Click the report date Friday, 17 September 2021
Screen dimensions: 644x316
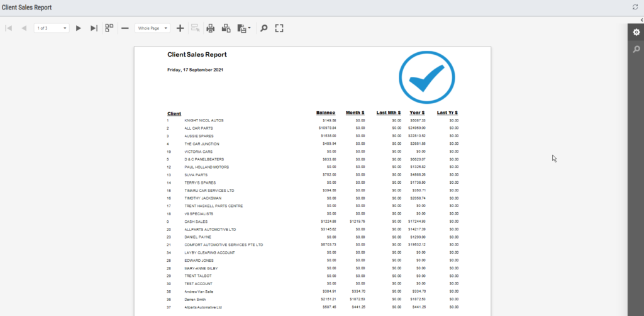(x=195, y=70)
